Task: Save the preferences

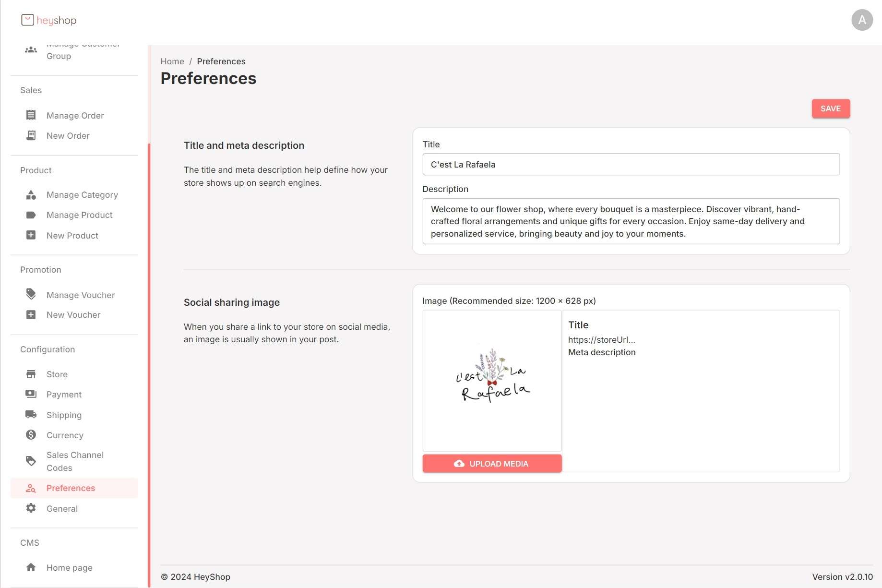Action: click(x=830, y=108)
